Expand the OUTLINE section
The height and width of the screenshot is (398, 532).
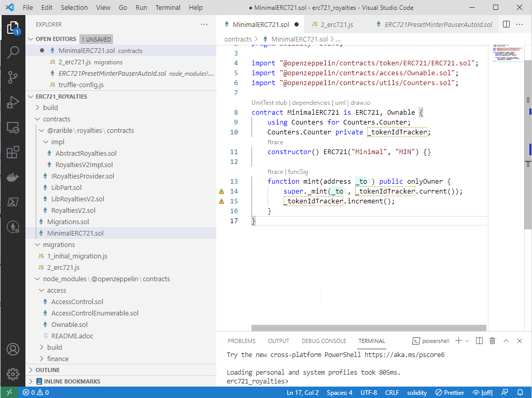tap(31, 370)
